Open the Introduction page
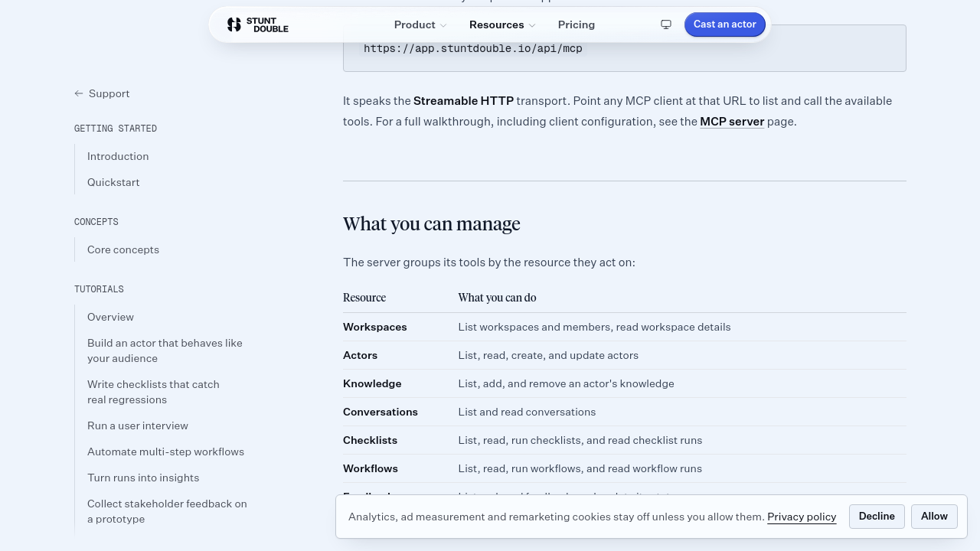This screenshot has height=551, width=980. coord(118,156)
